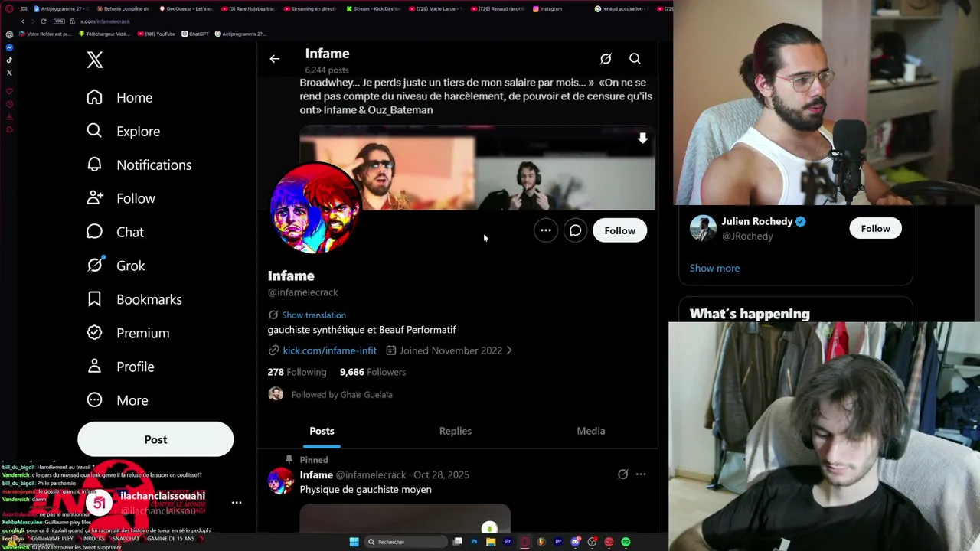
Task: Open Bookmarks from the sidebar
Action: (x=134, y=299)
